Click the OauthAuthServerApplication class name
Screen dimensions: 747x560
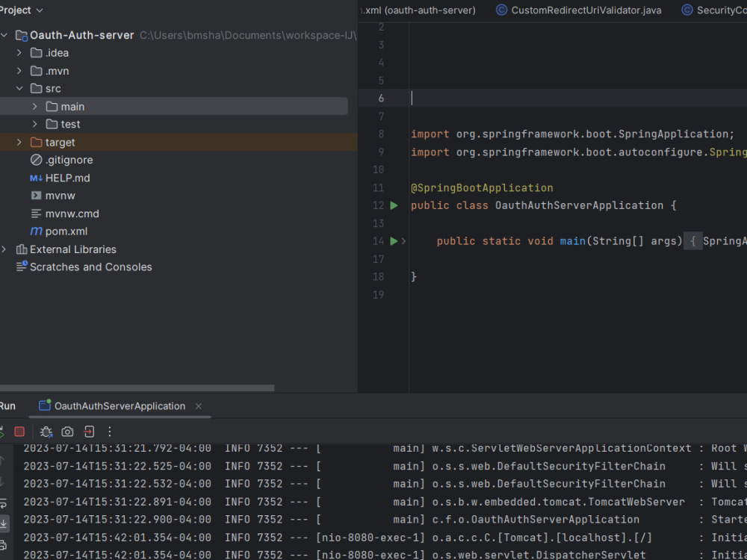coord(580,205)
